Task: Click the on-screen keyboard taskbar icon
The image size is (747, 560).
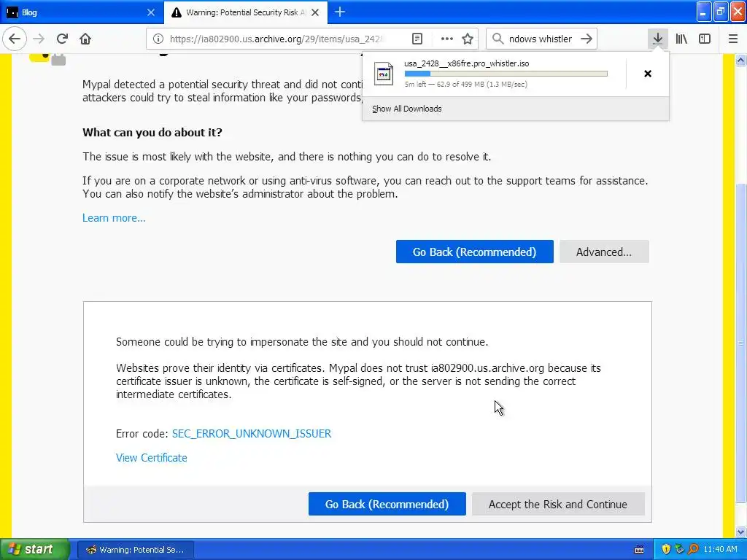Action: 639,550
